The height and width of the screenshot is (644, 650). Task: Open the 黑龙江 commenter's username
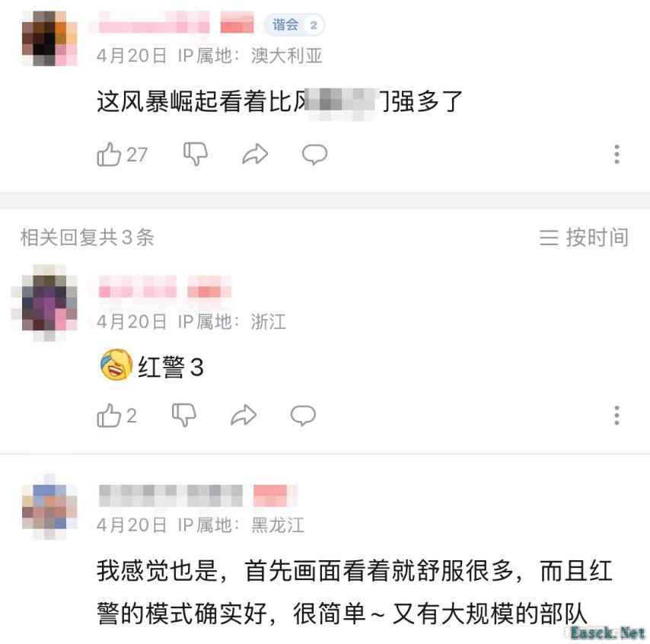click(x=170, y=496)
